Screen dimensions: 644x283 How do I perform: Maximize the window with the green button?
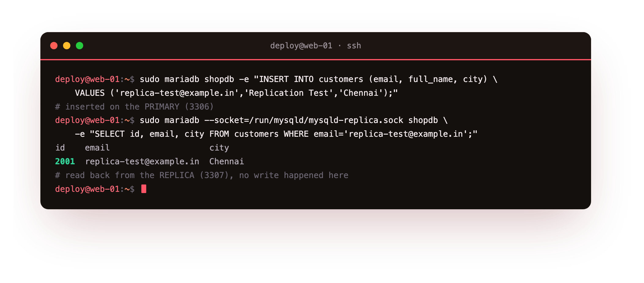[80, 46]
